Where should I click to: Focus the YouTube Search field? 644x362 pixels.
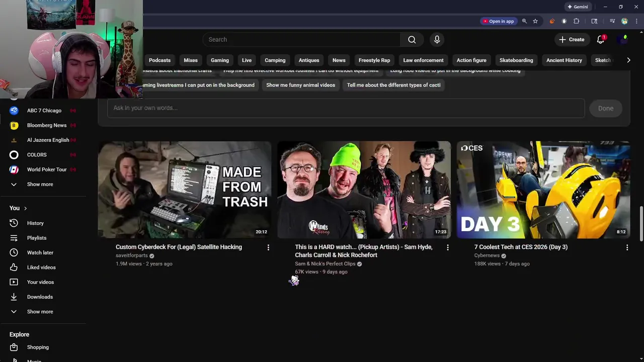pyautogui.click(x=302, y=40)
